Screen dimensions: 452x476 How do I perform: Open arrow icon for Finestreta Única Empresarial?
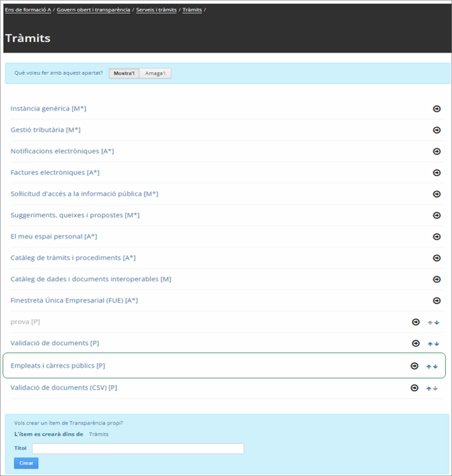(x=437, y=301)
